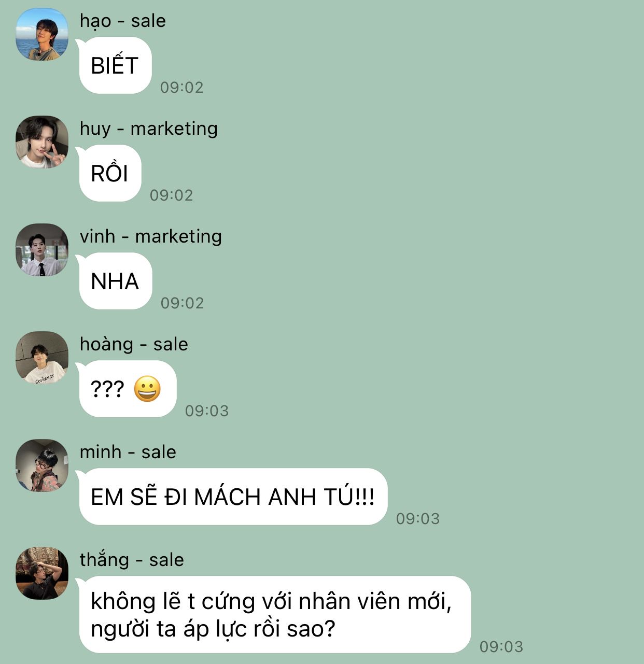Tap thắng's message about nhân viên mới

[274, 614]
